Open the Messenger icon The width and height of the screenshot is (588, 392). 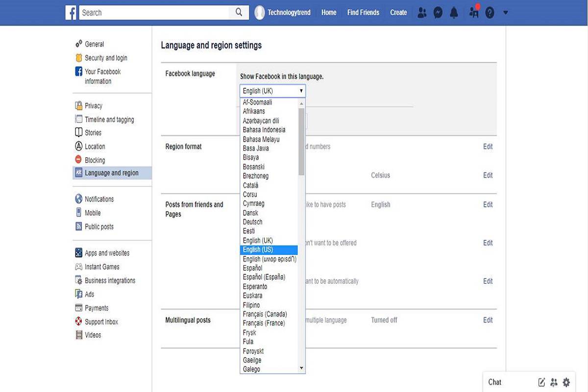click(438, 13)
